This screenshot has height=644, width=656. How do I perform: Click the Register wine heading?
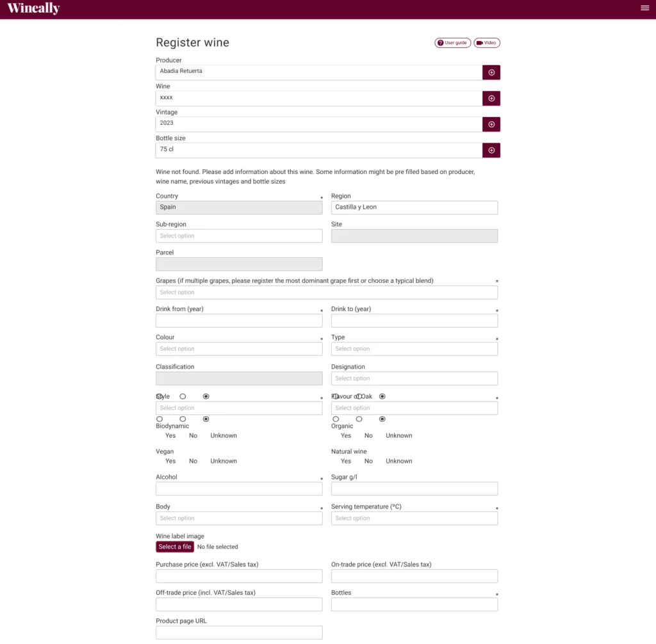click(192, 42)
